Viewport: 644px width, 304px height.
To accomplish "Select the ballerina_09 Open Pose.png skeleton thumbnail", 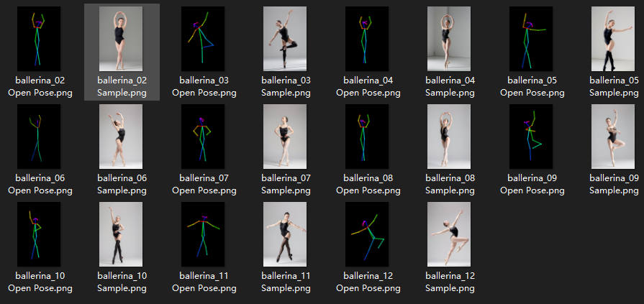I will pyautogui.click(x=531, y=137).
